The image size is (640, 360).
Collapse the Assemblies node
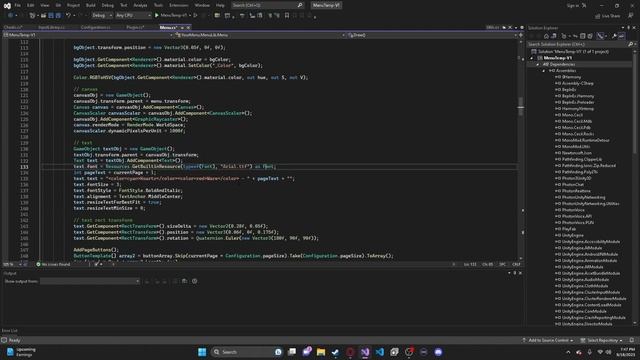point(544,71)
